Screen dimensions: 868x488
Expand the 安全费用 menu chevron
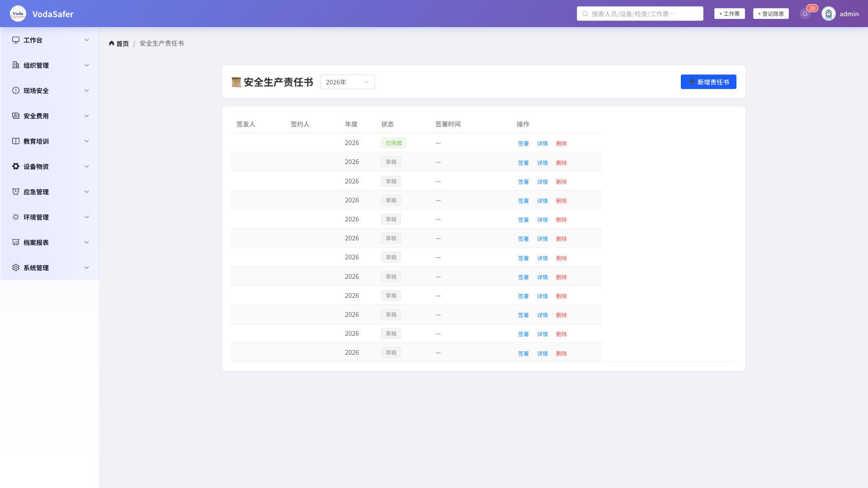(87, 116)
